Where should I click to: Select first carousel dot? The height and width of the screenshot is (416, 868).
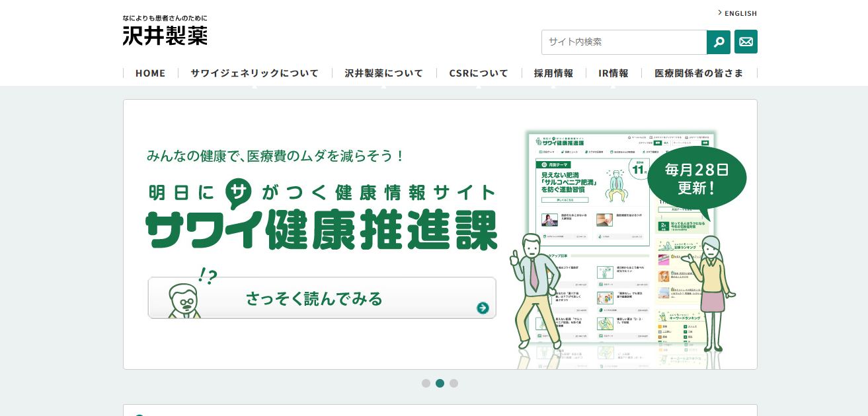426,383
